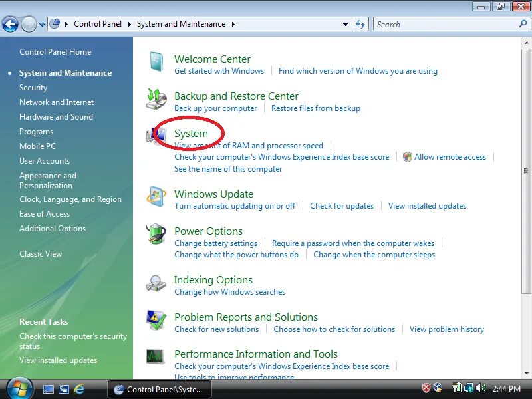The height and width of the screenshot is (399, 532).
Task: Click the Performance Information and Tools icon
Action: click(158, 357)
